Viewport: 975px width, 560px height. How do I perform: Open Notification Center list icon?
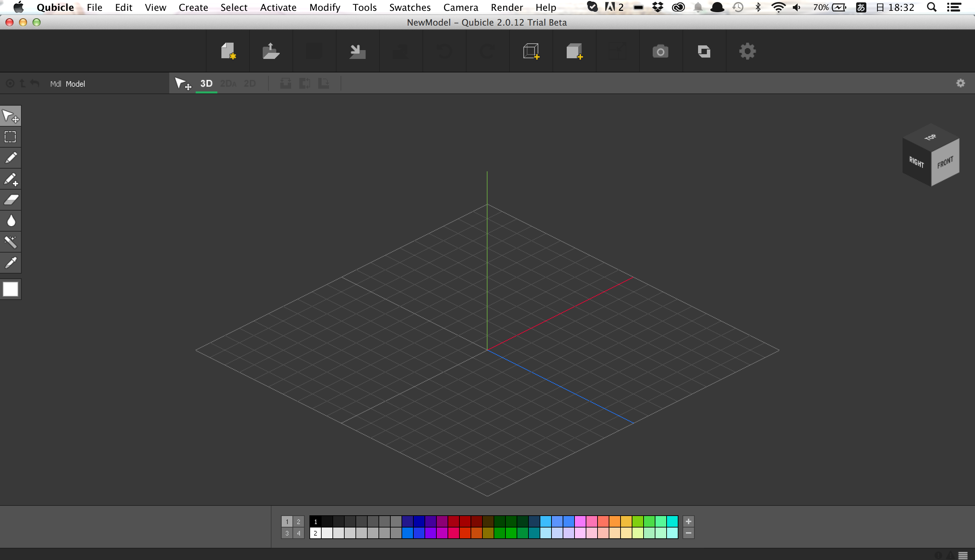click(954, 7)
